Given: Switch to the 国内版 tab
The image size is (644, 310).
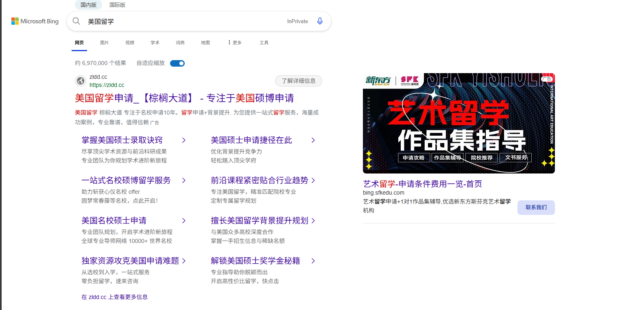Looking at the screenshot, I should (x=88, y=5).
